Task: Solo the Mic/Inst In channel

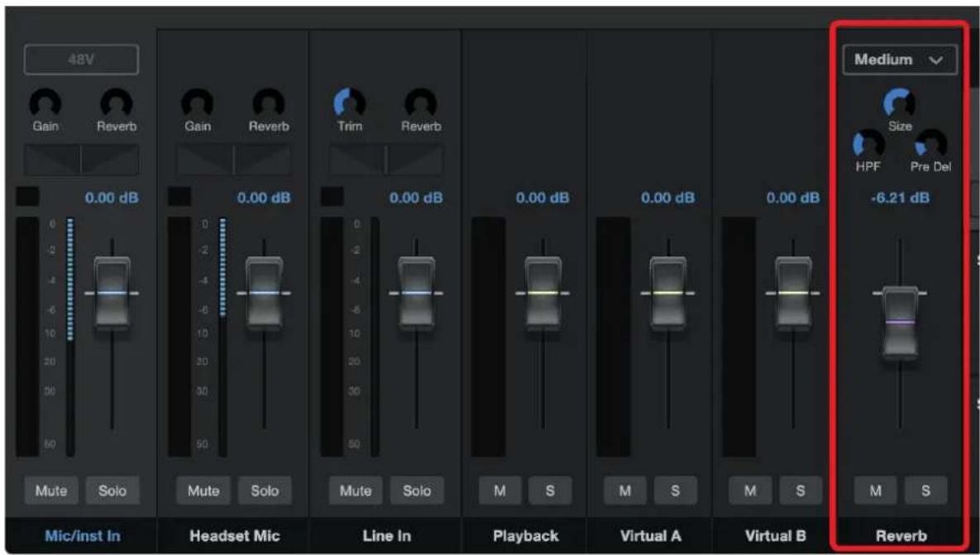Action: [x=112, y=490]
